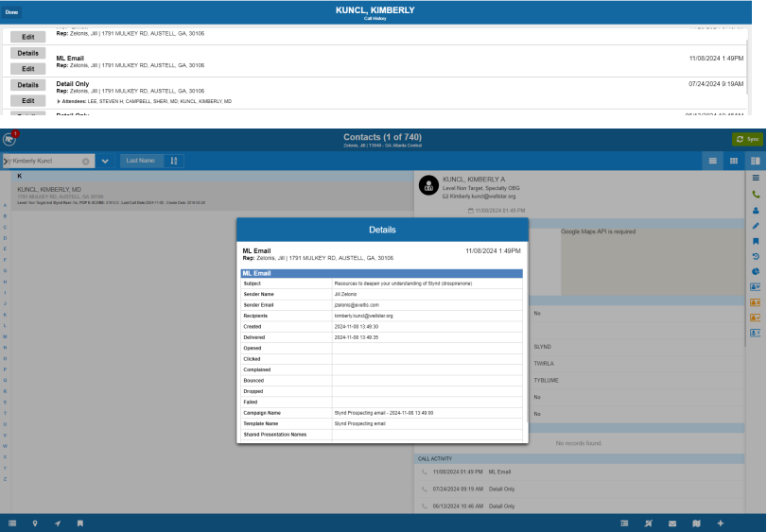The width and height of the screenshot is (767, 532).
Task: Click the Kimberly.kuncl@wellstar.org email address
Action: tap(482, 197)
